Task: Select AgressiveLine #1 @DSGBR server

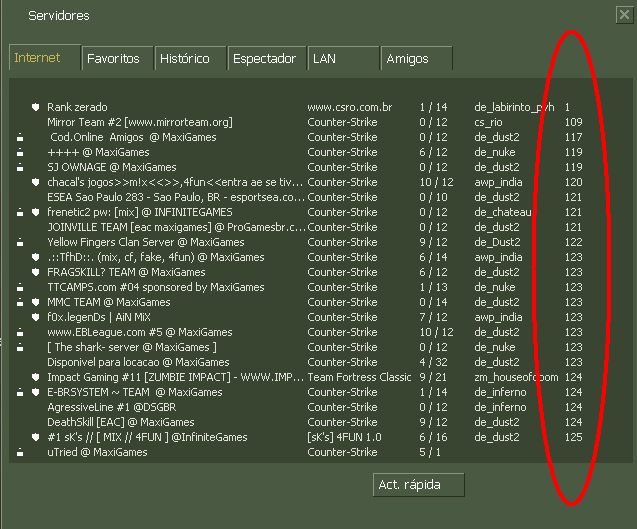Action: point(321,408)
